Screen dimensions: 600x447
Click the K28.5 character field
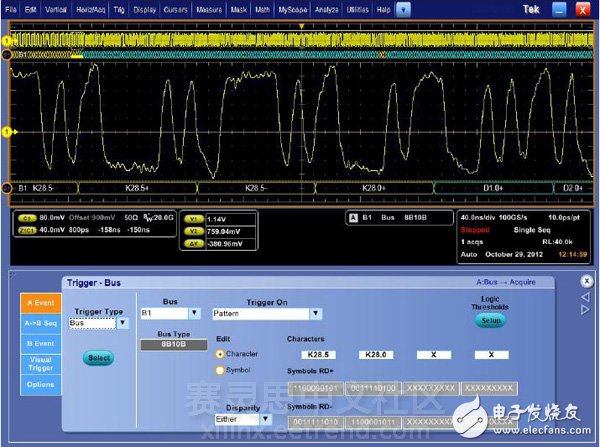[x=322, y=355]
